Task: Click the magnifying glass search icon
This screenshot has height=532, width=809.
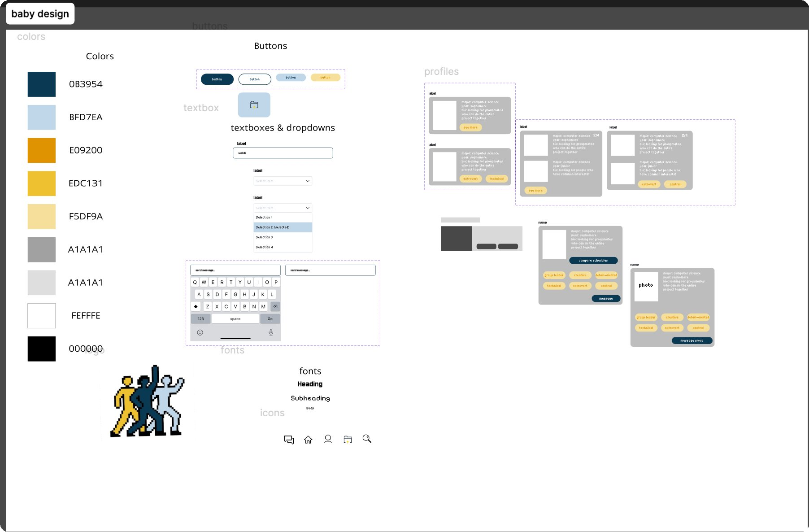Action: [367, 439]
